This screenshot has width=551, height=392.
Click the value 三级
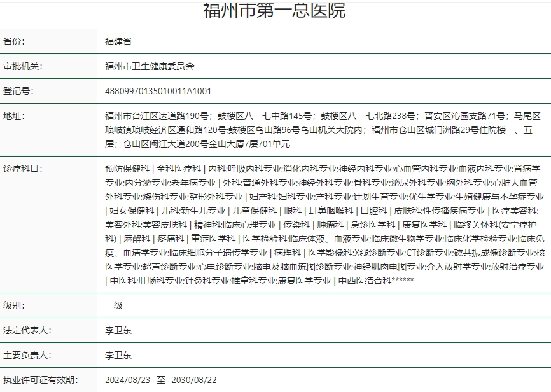pos(114,305)
